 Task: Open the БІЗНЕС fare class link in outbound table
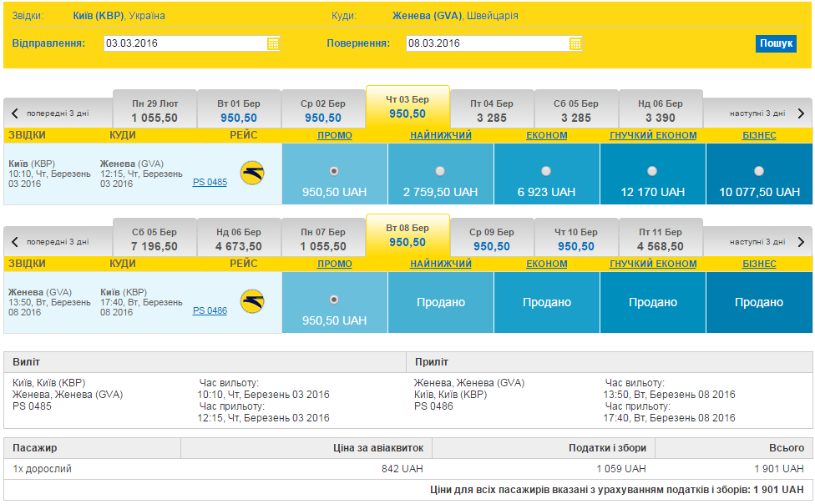[x=759, y=135]
